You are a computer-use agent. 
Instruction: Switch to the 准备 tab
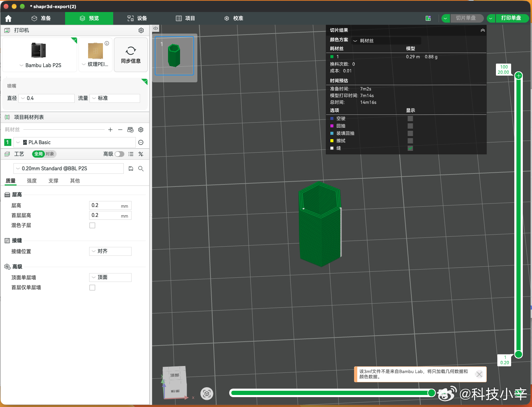[41, 18]
